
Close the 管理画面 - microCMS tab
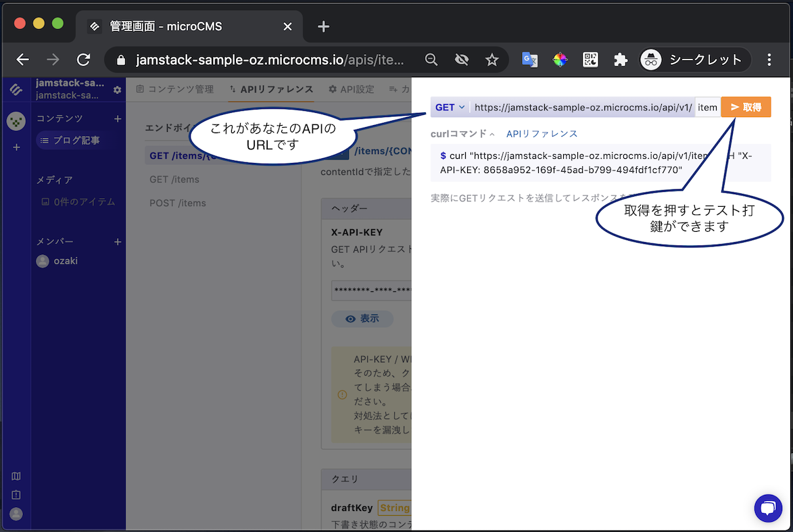(x=287, y=26)
